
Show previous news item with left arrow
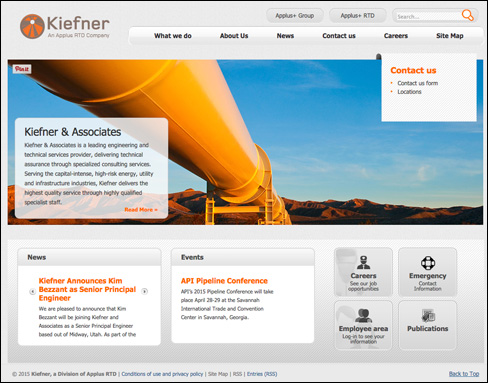point(32,291)
